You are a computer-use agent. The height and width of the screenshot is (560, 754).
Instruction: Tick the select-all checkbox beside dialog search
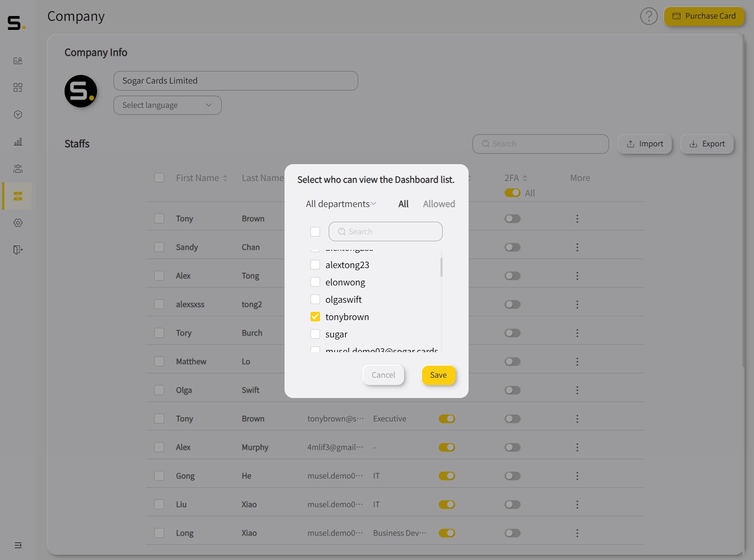pos(315,232)
